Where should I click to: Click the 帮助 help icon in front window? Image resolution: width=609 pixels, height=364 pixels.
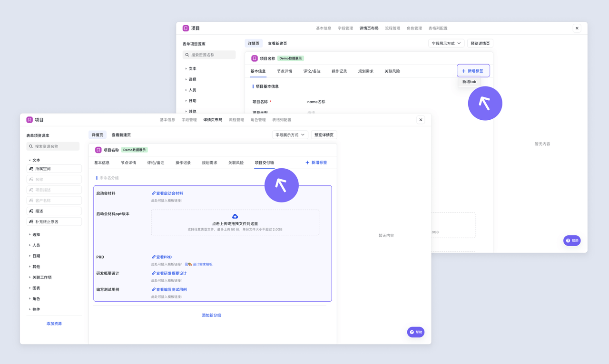coord(412,332)
